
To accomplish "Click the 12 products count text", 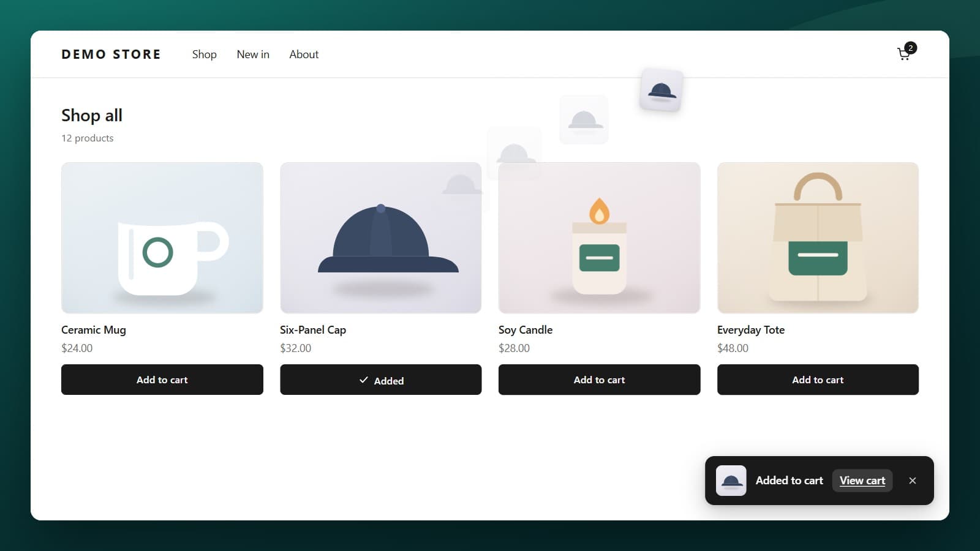I will (88, 138).
